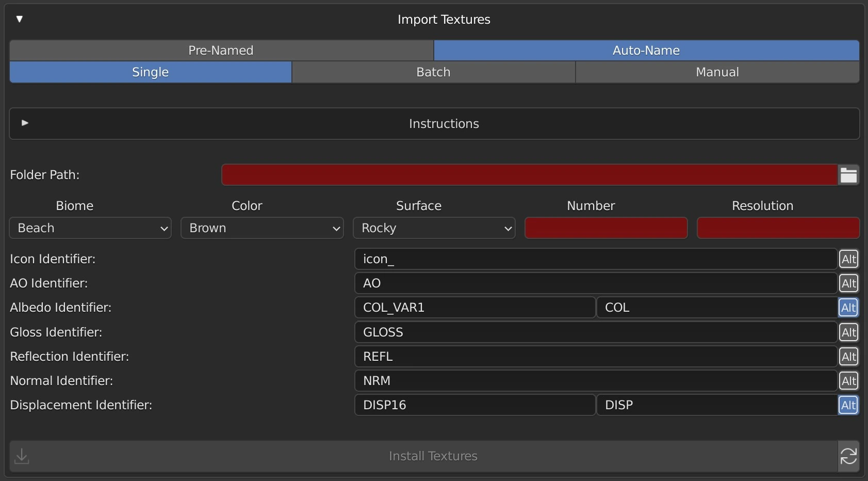Disable Alt for Displacement Identifier
The image size is (868, 481).
(x=848, y=405)
